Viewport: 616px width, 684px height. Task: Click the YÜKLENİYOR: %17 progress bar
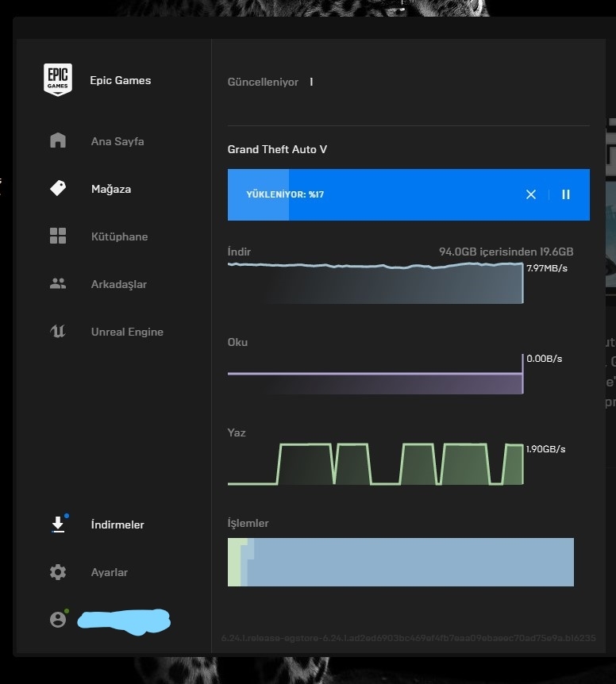408,194
